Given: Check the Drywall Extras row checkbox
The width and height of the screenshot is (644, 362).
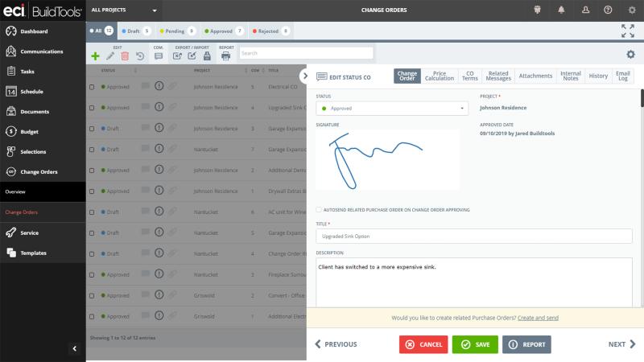Looking at the screenshot, I should click(x=92, y=191).
